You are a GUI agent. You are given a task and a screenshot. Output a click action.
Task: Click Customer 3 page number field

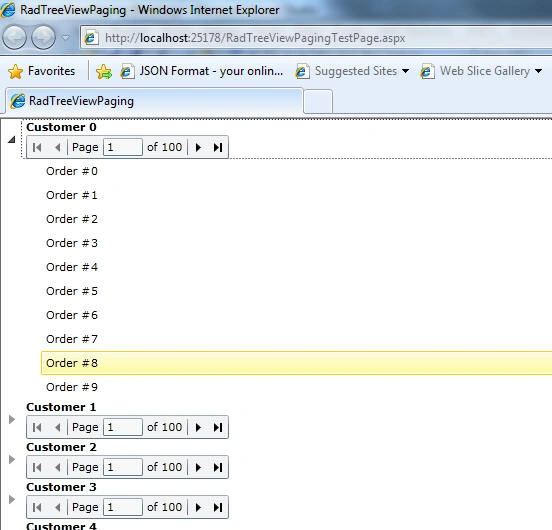(123, 507)
